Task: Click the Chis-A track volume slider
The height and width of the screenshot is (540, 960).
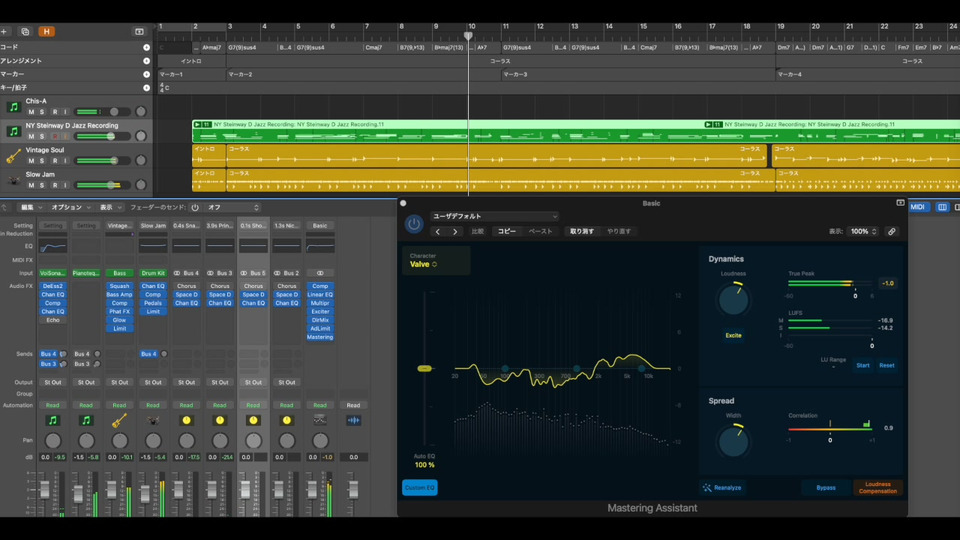Action: (x=102, y=112)
